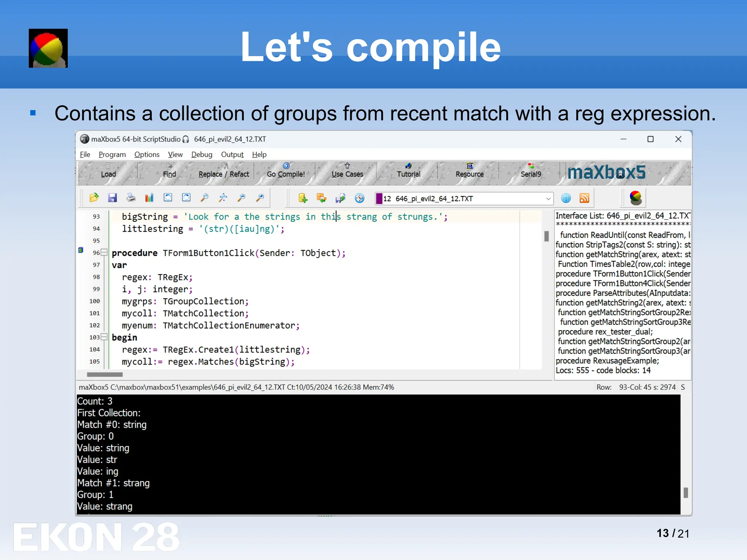Open the script file dropdown arrow

[548, 199]
